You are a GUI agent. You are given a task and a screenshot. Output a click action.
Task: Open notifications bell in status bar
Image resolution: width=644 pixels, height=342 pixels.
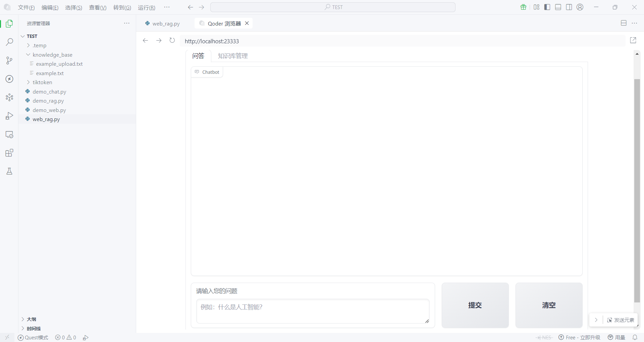click(635, 337)
